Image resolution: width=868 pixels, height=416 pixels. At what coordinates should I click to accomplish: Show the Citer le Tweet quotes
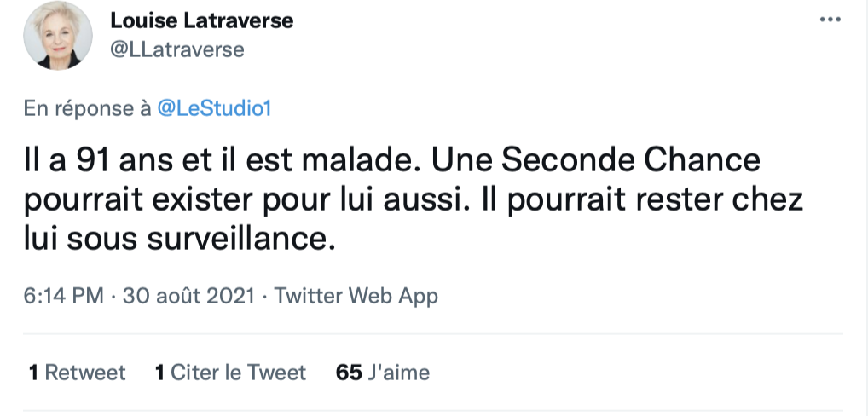click(x=230, y=373)
